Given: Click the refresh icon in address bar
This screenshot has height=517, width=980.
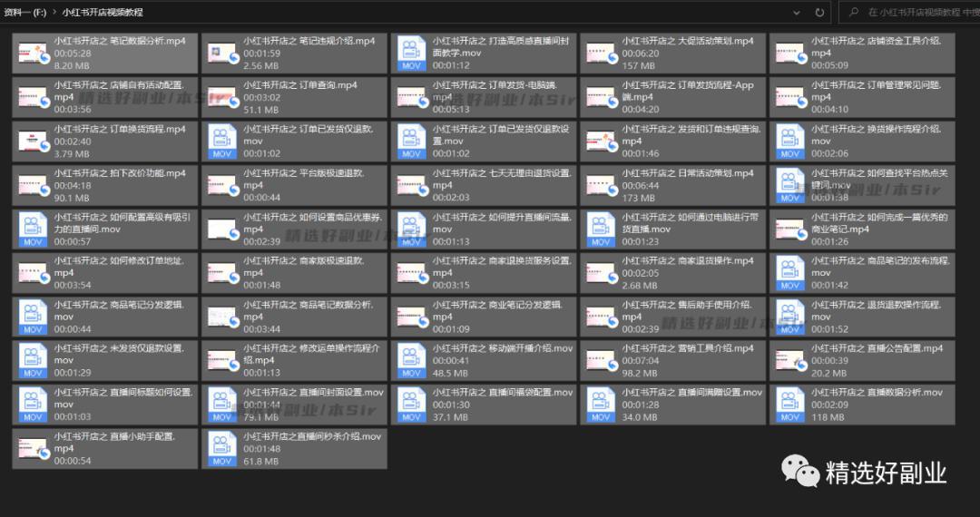Looking at the screenshot, I should tap(819, 13).
